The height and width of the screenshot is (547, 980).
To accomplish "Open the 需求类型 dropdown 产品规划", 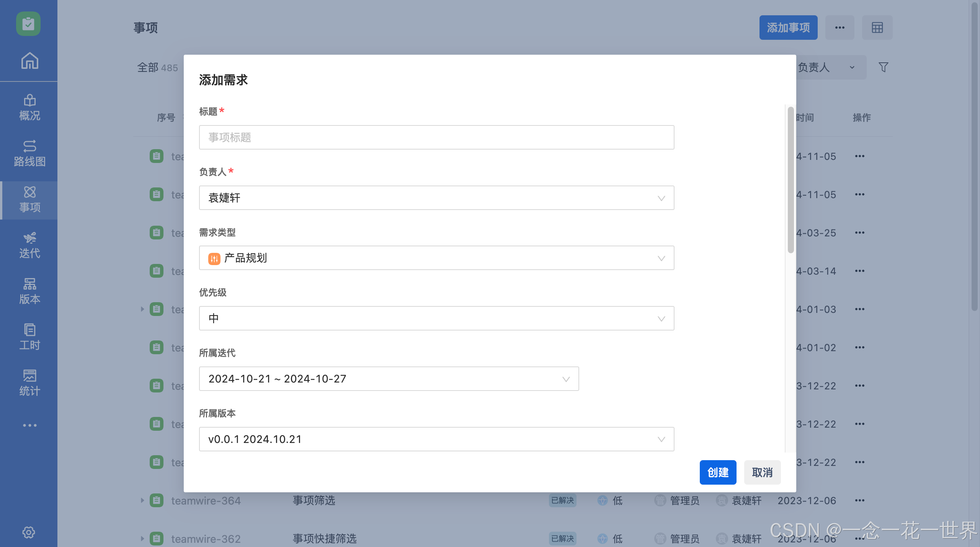I will point(436,258).
